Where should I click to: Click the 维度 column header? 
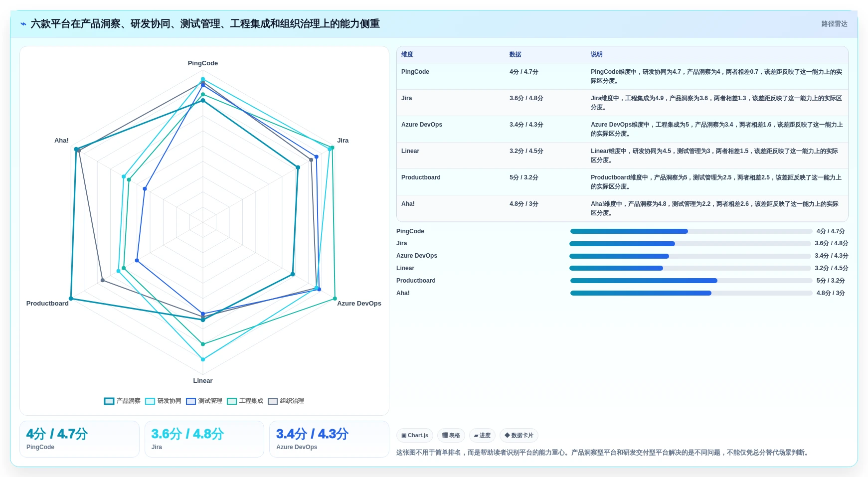coord(407,54)
